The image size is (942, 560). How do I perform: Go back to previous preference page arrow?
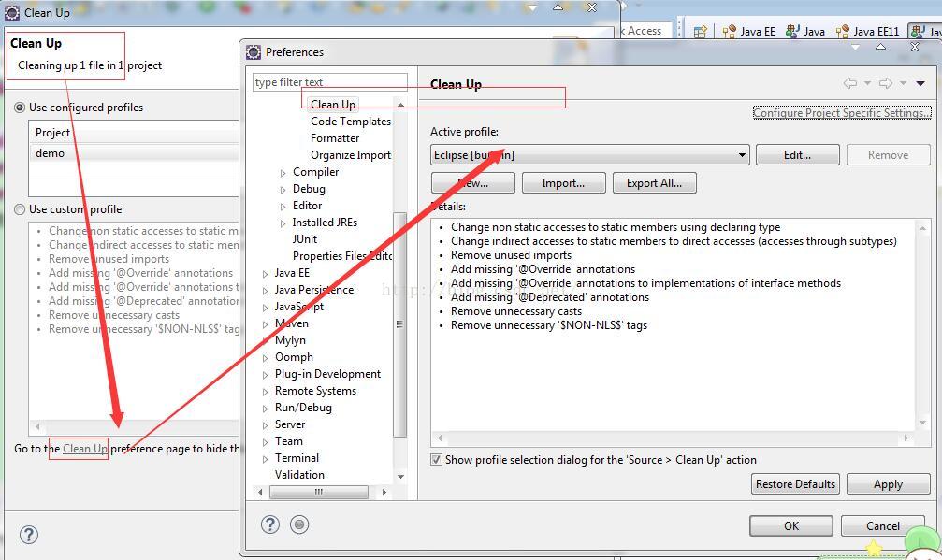tap(850, 83)
